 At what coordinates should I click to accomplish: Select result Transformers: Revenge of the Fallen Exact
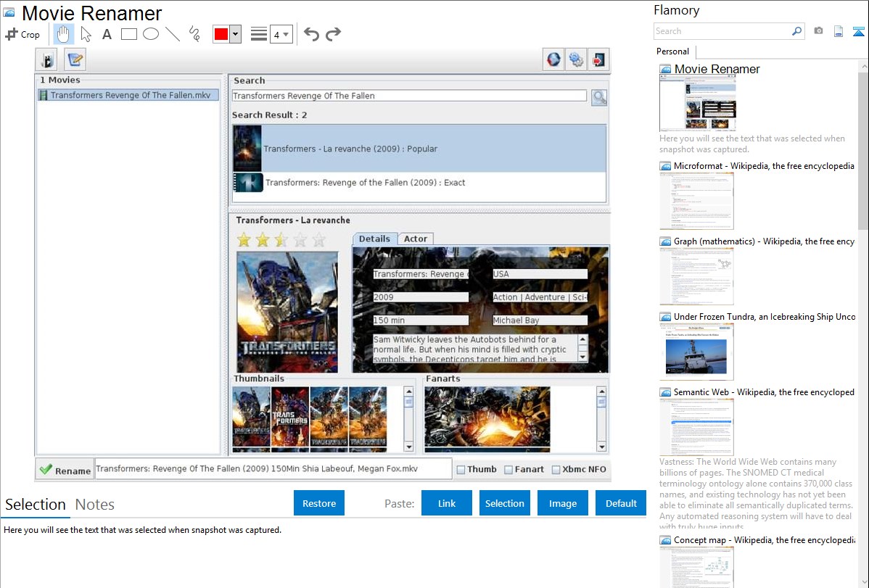419,183
